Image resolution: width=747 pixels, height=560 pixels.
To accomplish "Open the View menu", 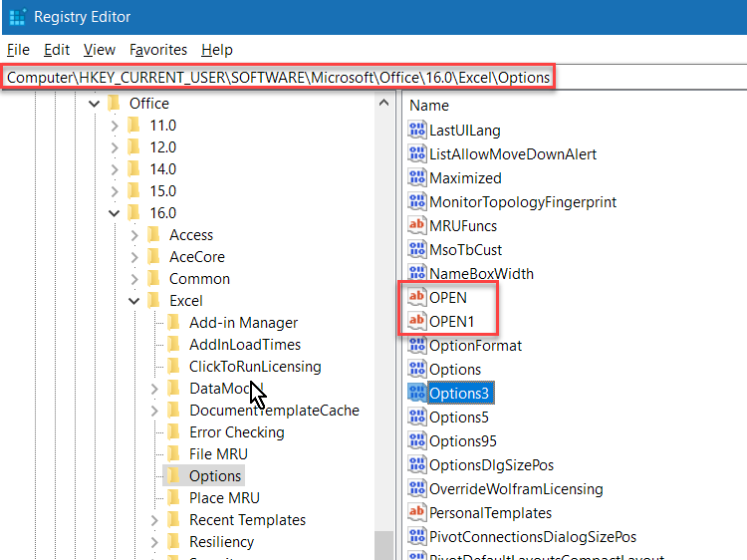I will [x=99, y=50].
